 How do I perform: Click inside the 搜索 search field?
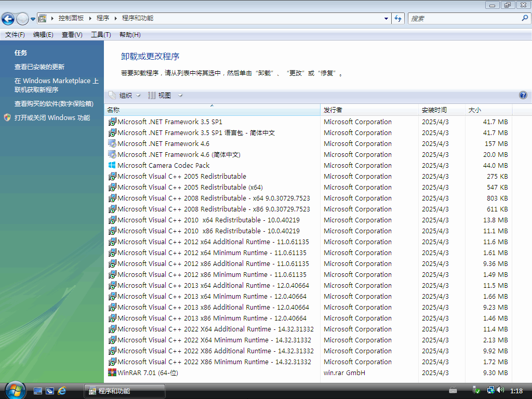tap(465, 19)
